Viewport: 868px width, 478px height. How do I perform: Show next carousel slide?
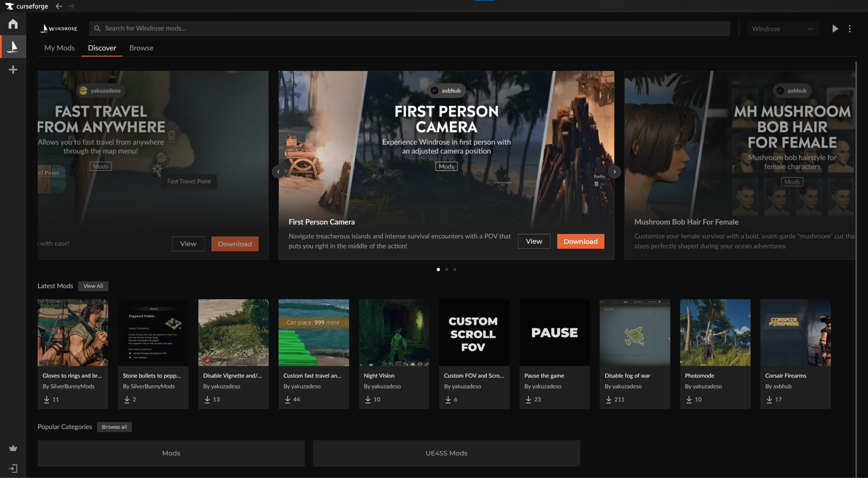pos(615,172)
